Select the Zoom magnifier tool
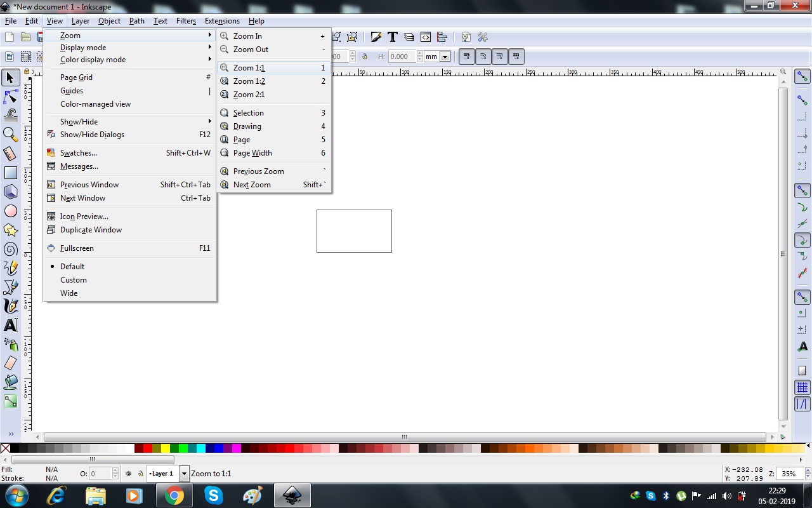 [10, 135]
